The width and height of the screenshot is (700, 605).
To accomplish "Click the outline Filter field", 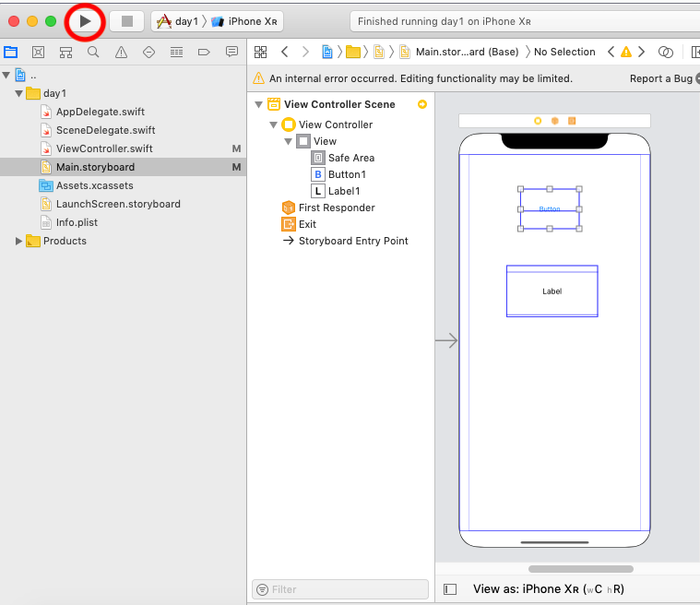I will coord(340,589).
